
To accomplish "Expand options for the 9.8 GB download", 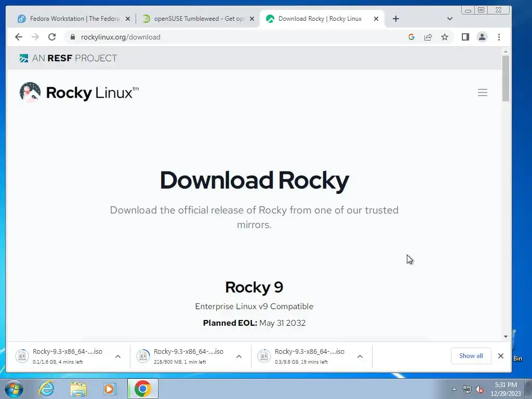I will (360, 356).
